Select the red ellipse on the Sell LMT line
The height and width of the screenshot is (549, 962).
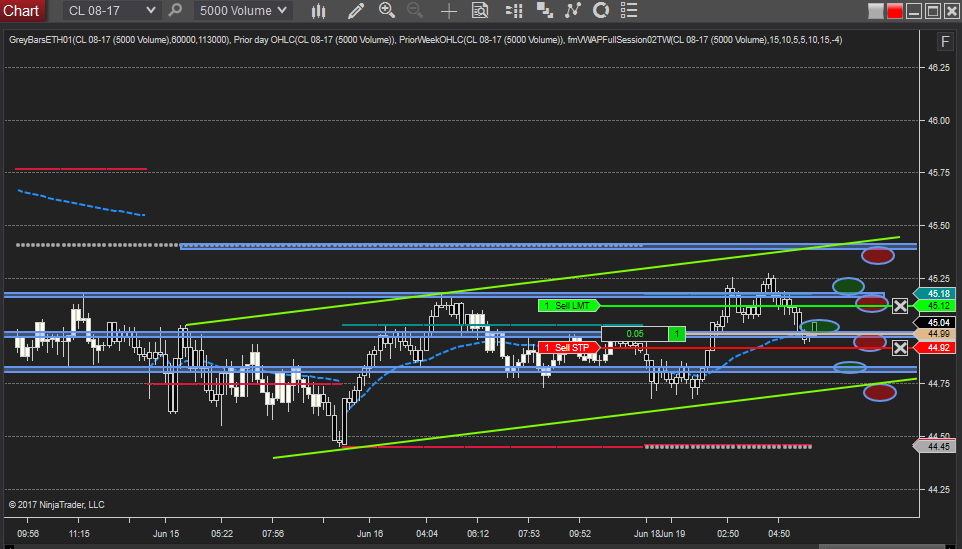(x=872, y=303)
